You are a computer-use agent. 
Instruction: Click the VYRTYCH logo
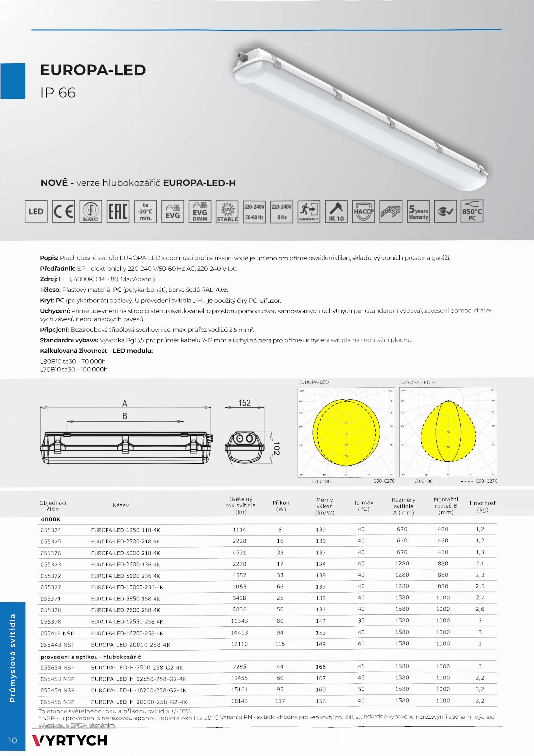[x=70, y=740]
